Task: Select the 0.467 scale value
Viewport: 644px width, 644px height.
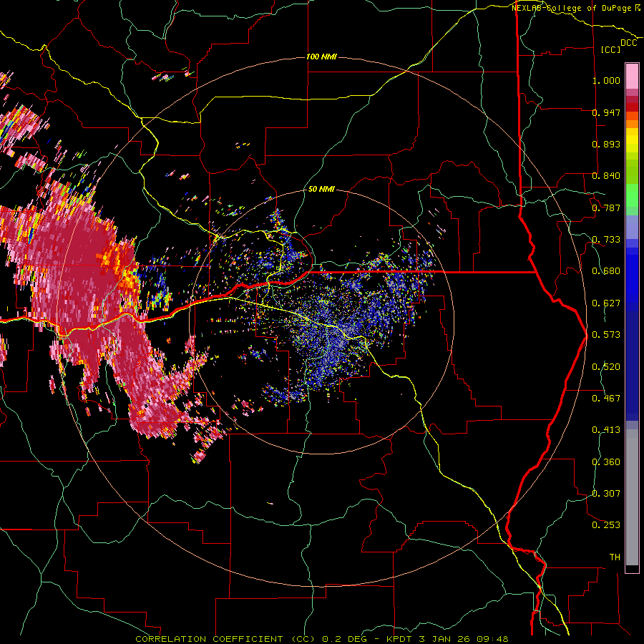Action: pyautogui.click(x=606, y=399)
